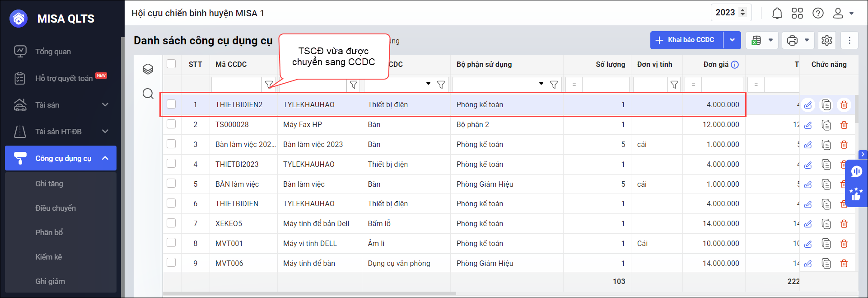This screenshot has width=868, height=298.
Task: Open the user account menu
Action: tap(843, 13)
